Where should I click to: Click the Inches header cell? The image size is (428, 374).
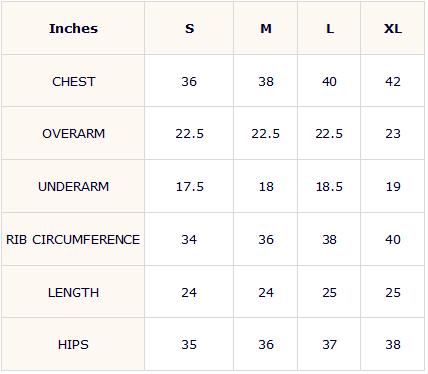point(73,28)
